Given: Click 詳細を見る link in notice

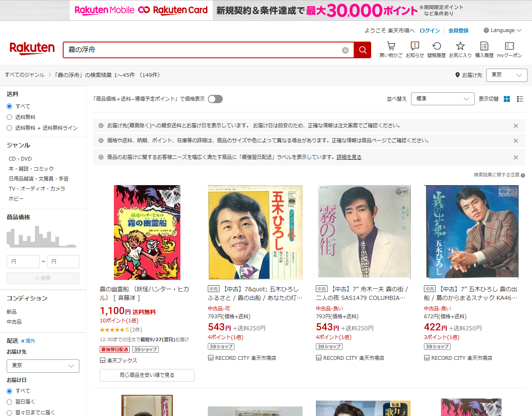Looking at the screenshot, I should point(349,157).
